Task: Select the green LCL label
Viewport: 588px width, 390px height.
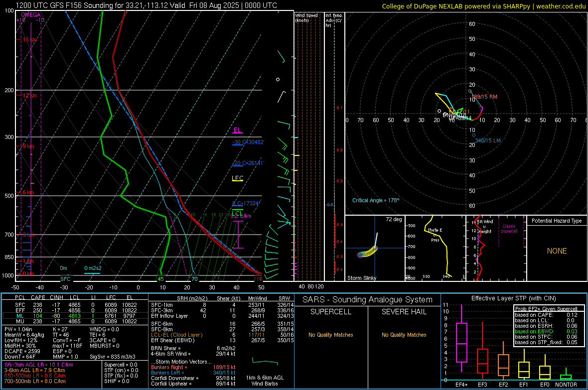Action: coord(237,213)
